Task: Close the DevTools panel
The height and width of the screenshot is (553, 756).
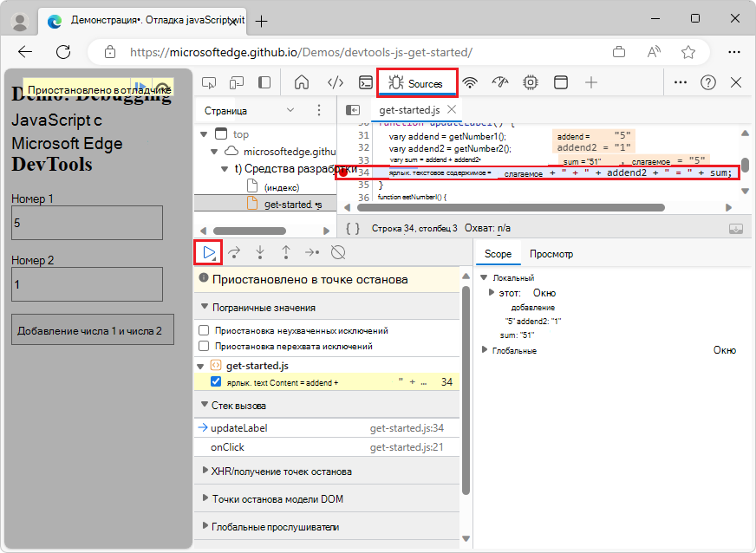Action: tap(736, 82)
